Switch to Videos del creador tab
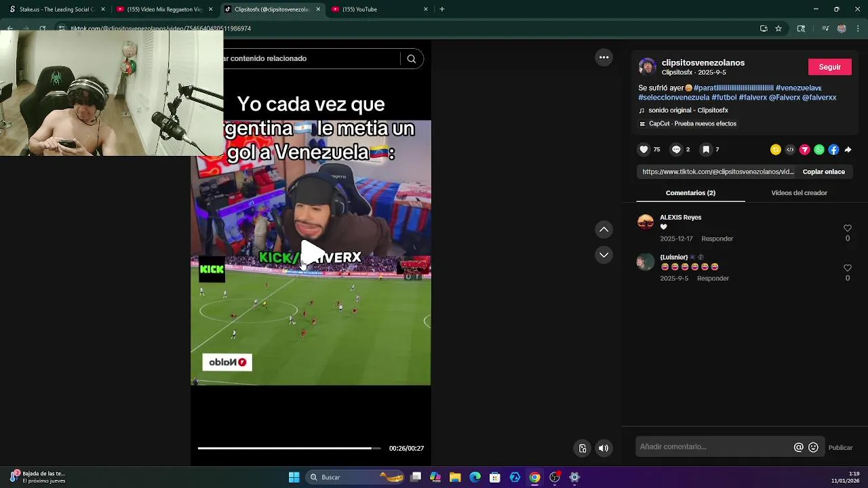 pos(799,193)
